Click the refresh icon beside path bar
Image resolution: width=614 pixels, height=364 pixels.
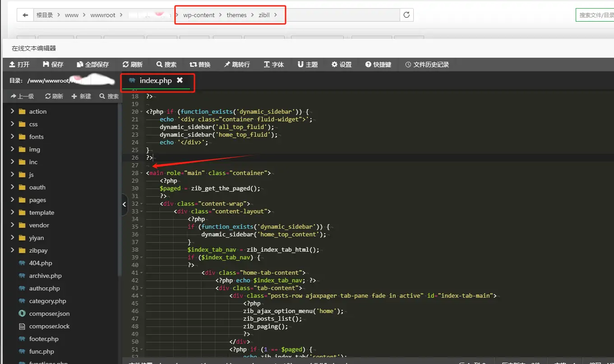pyautogui.click(x=406, y=15)
